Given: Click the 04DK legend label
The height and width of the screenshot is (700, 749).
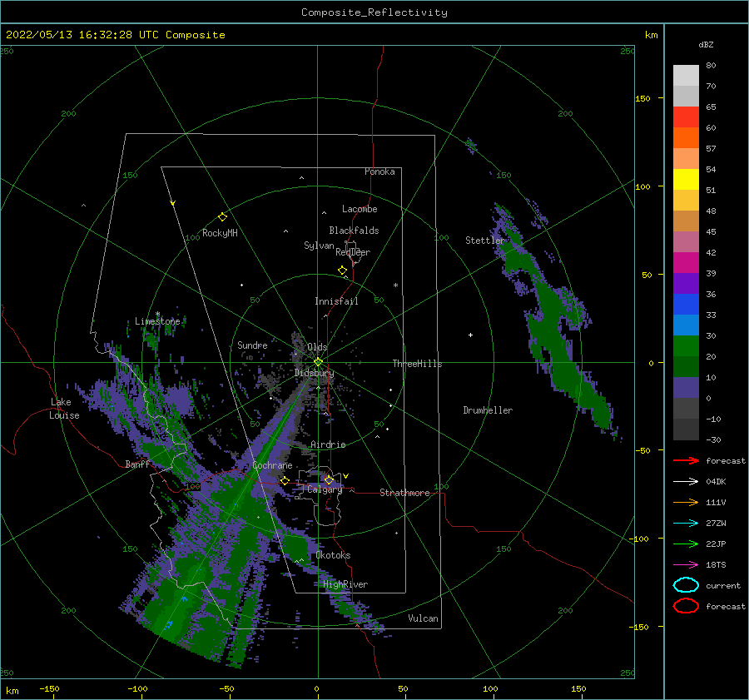Looking at the screenshot, I should pyautogui.click(x=716, y=482).
